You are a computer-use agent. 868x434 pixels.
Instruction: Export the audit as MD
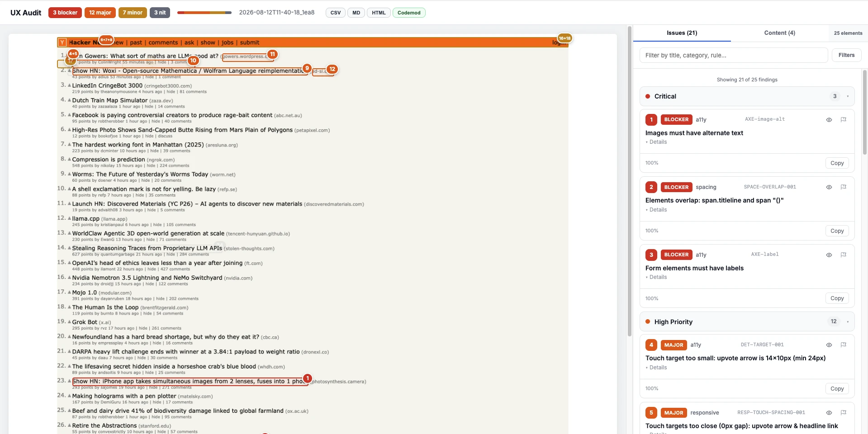[x=356, y=13]
